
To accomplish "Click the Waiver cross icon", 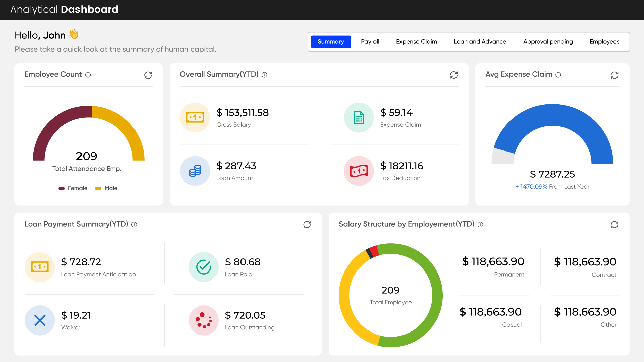I will [x=40, y=320].
